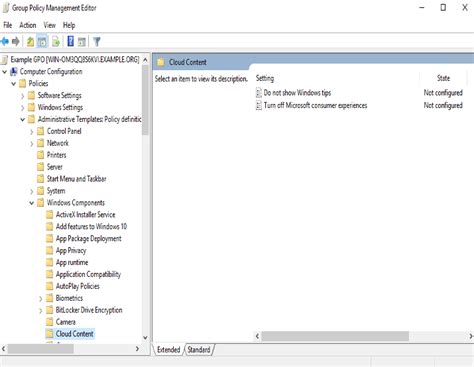Toggle the Show/Hide Console Tree icon

[x=42, y=42]
